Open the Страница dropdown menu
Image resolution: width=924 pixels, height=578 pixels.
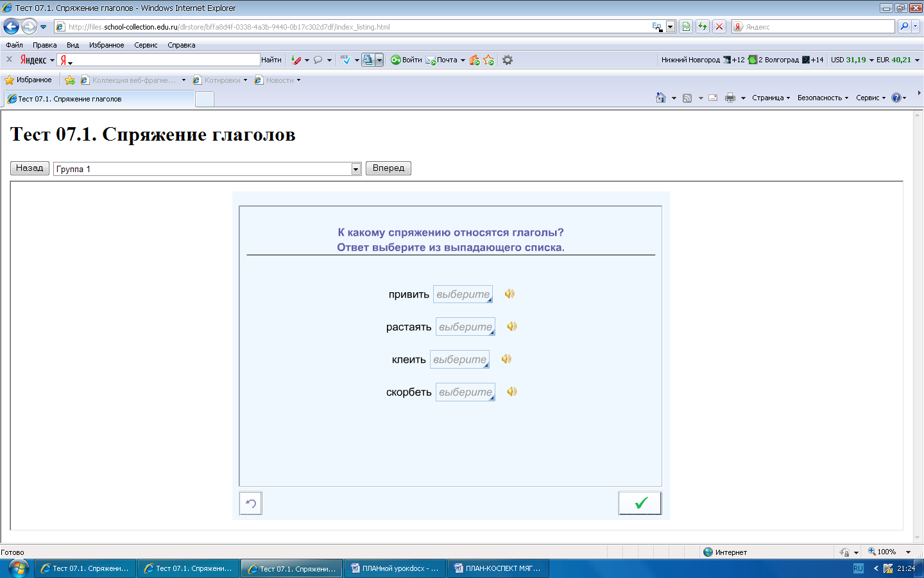[771, 98]
